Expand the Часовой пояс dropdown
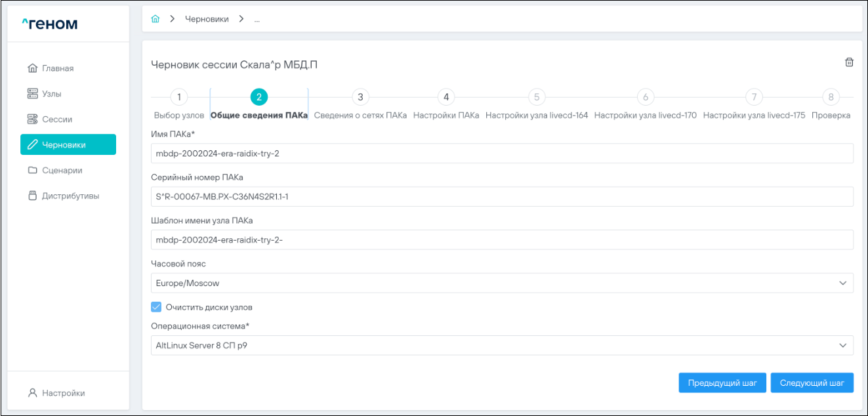This screenshot has width=868, height=416. [842, 283]
